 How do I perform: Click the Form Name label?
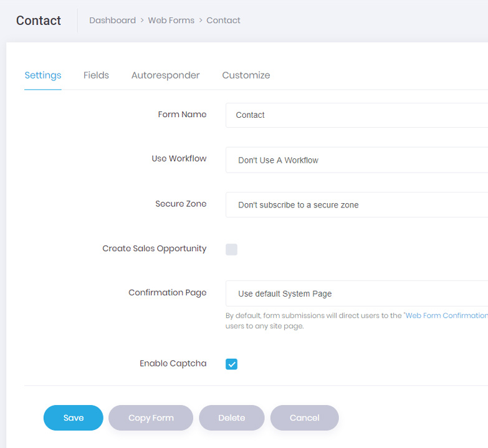click(182, 115)
